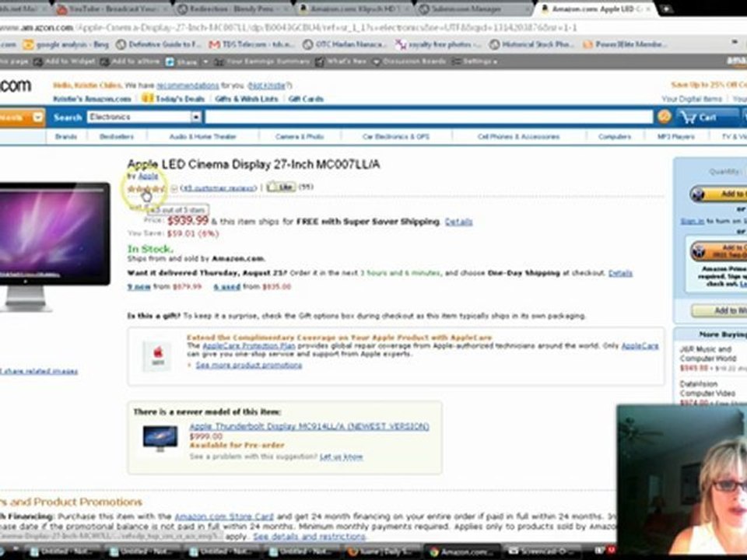The height and width of the screenshot is (560, 747).
Task: Click See more product promotions
Action: pos(249,366)
